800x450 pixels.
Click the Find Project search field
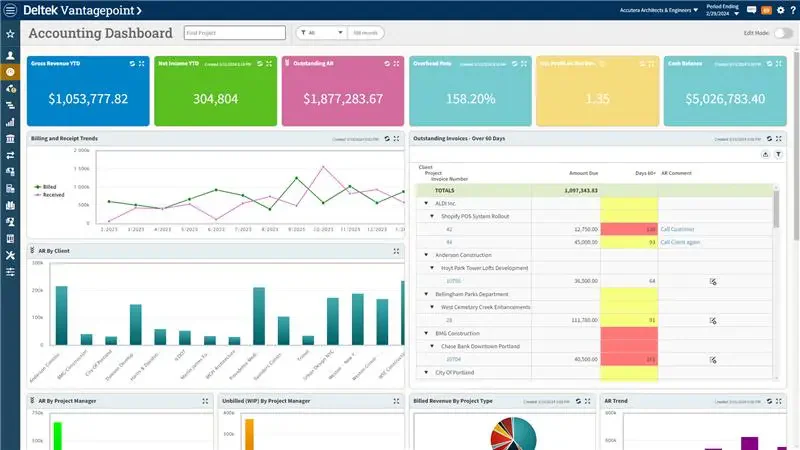(x=235, y=33)
